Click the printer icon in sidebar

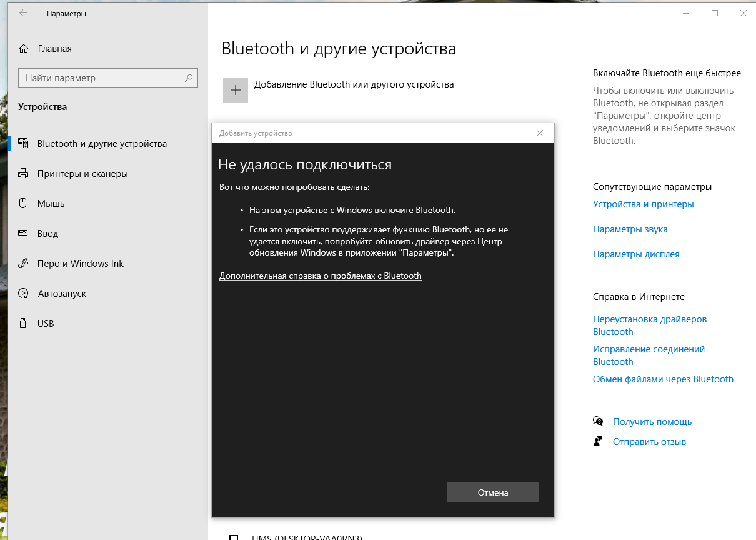(x=23, y=174)
